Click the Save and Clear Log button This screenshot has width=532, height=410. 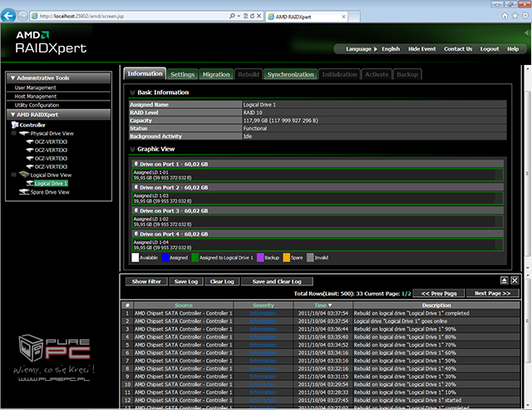277,281
